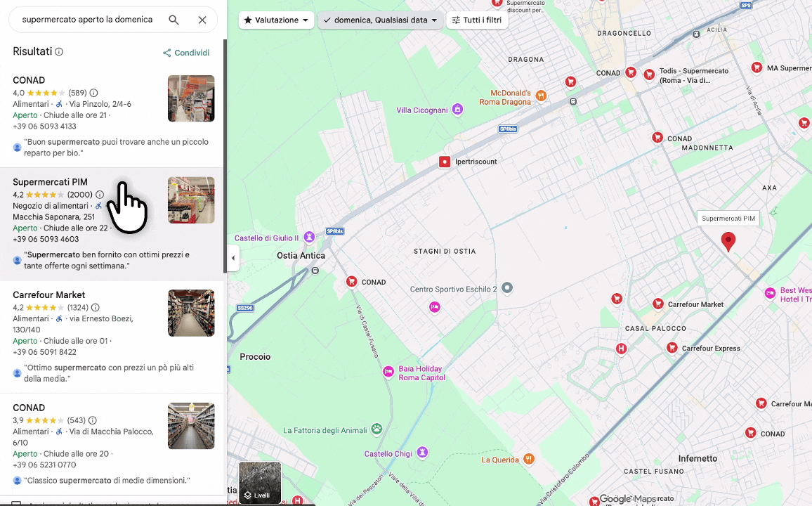Image resolution: width=812 pixels, height=506 pixels.
Task: Open the Carrefour Market aisle photo
Action: coord(191,313)
